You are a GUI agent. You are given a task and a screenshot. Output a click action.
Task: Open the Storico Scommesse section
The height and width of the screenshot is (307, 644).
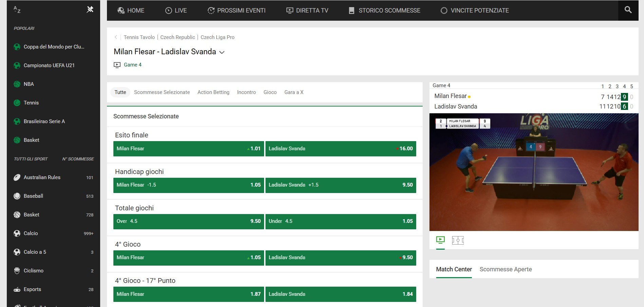(385, 10)
